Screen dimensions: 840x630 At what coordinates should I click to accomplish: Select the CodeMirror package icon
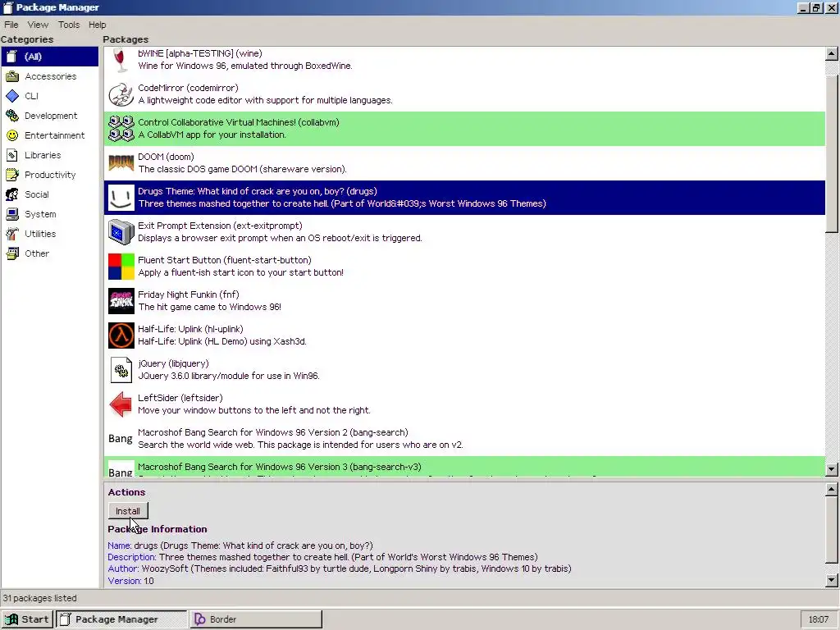(x=121, y=94)
